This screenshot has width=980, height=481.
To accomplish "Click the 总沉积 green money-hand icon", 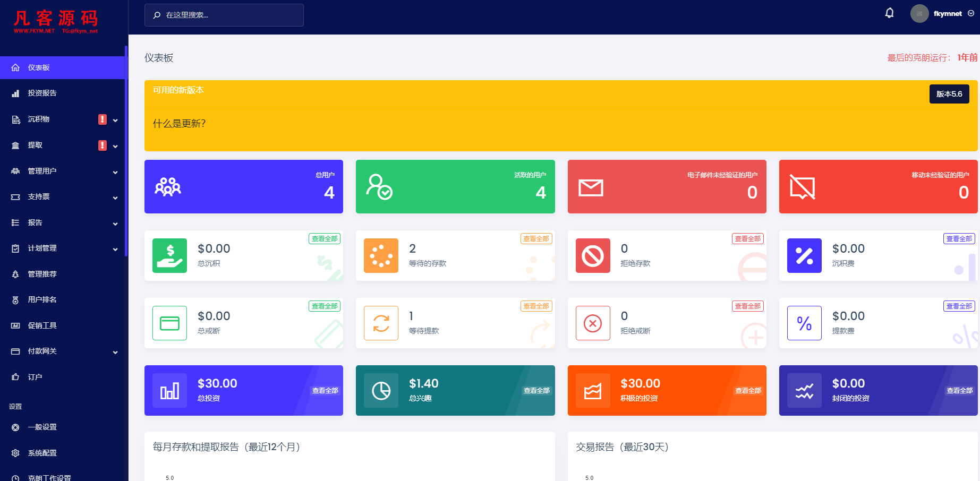I will [169, 255].
